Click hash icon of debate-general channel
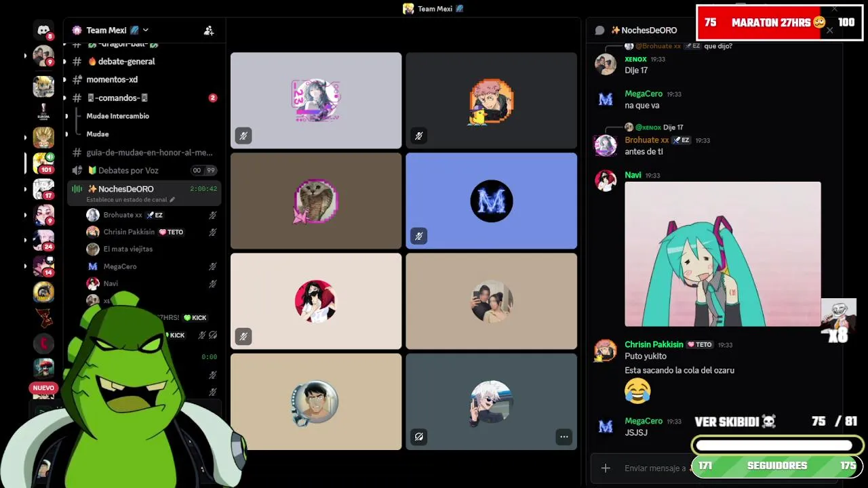Image resolution: width=868 pixels, height=488 pixels. (77, 61)
